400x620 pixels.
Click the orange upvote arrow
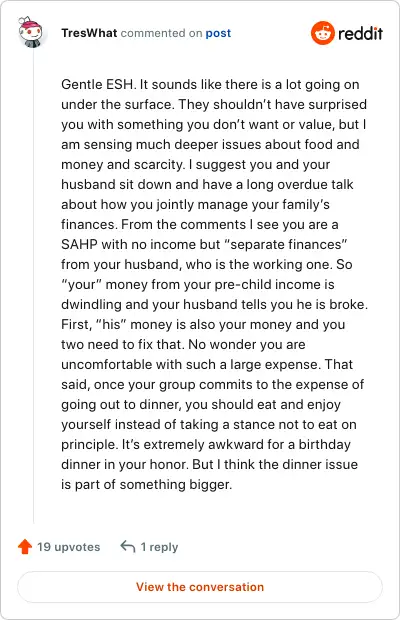pos(25,546)
